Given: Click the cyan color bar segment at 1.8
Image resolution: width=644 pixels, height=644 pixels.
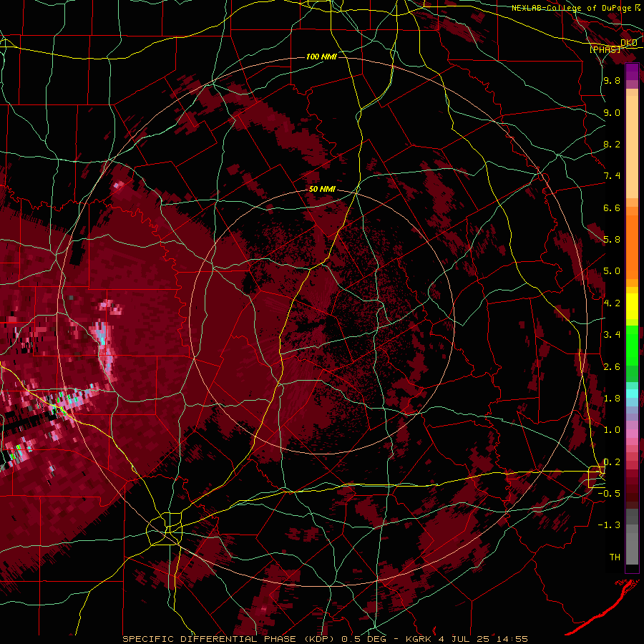Looking at the screenshot, I should (x=632, y=394).
